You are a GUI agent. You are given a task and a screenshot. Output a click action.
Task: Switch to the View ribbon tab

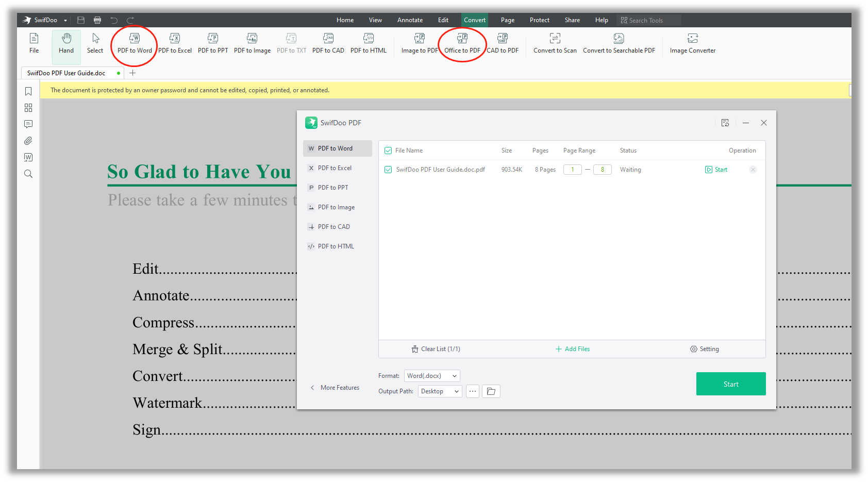click(375, 20)
